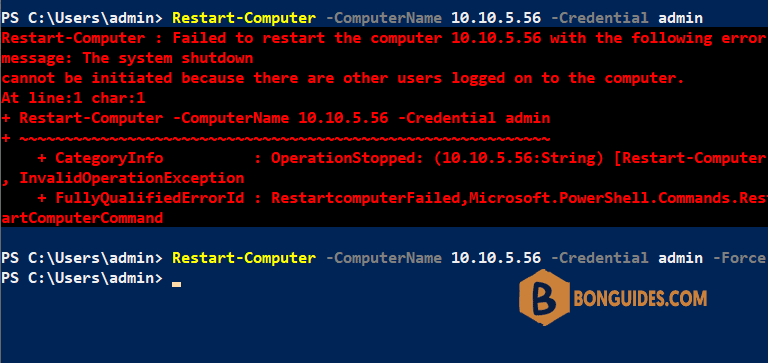Click the orange hexagon B logo icon
Screen dimensions: 768x363
coord(544,297)
